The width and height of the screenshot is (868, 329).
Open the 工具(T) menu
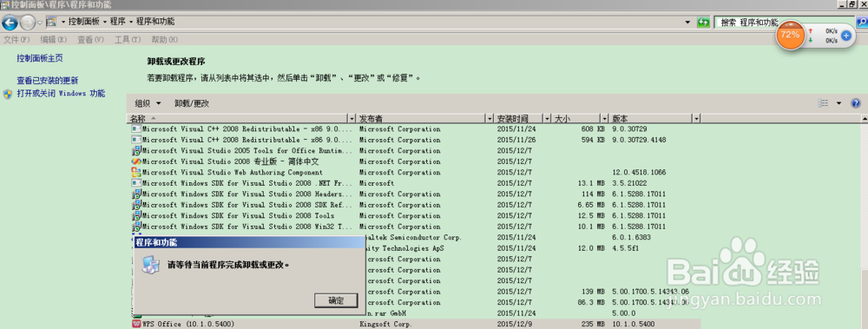click(x=128, y=40)
